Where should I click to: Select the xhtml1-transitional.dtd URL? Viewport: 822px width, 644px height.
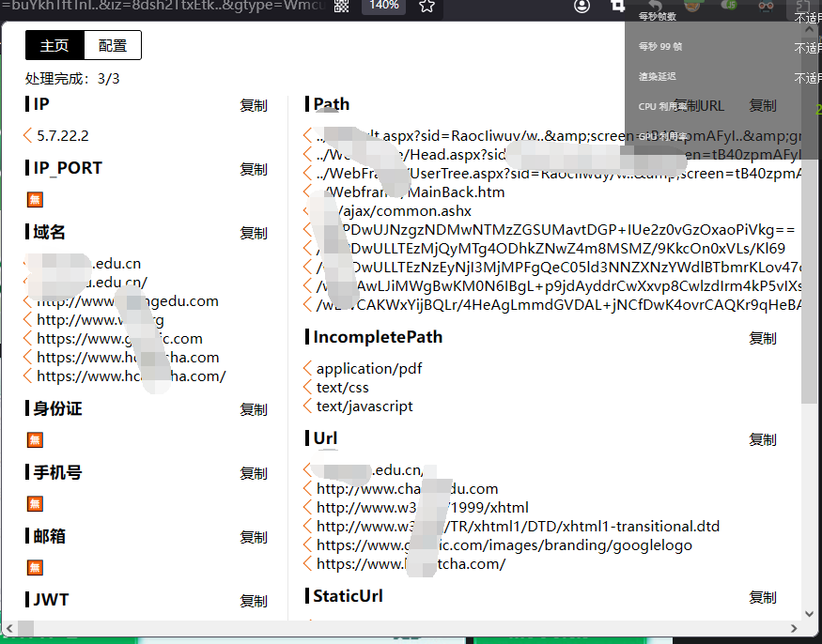coord(518,526)
